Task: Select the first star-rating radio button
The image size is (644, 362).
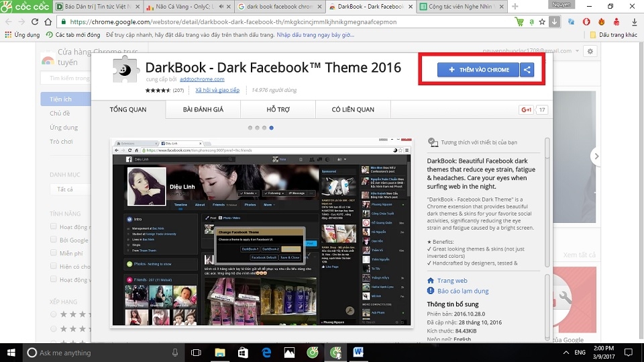Action: [54, 314]
